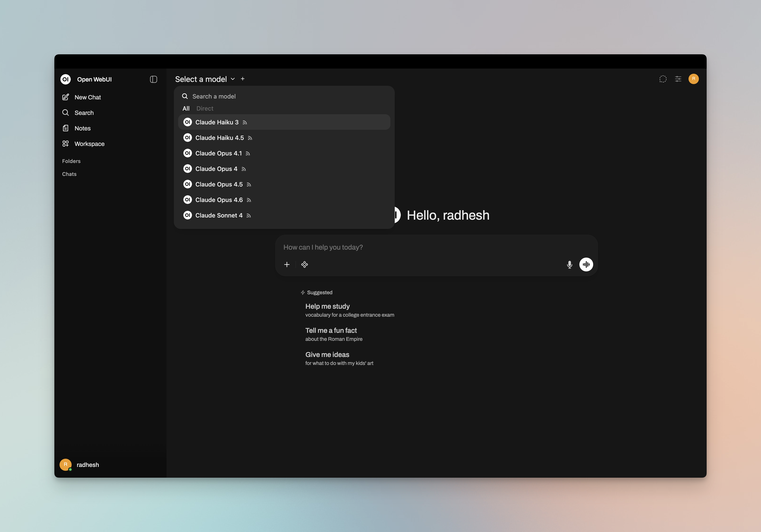The image size is (761, 532).
Task: Open the Notes page
Action: pos(82,128)
